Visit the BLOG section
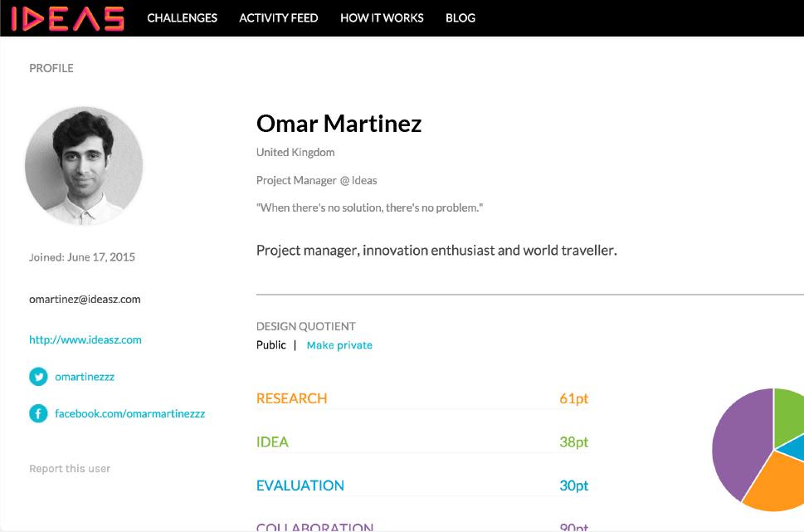 [x=460, y=17]
